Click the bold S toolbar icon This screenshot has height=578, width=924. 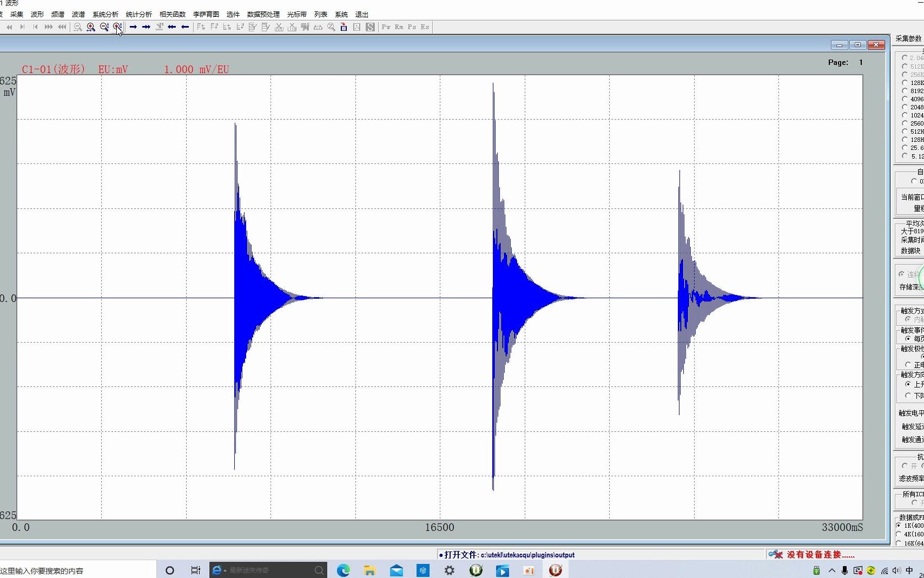pyautogui.click(x=370, y=27)
